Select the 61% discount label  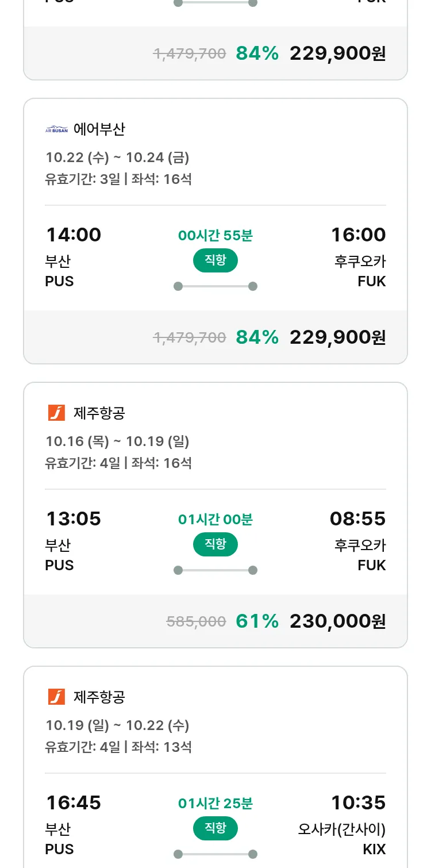pos(257,621)
